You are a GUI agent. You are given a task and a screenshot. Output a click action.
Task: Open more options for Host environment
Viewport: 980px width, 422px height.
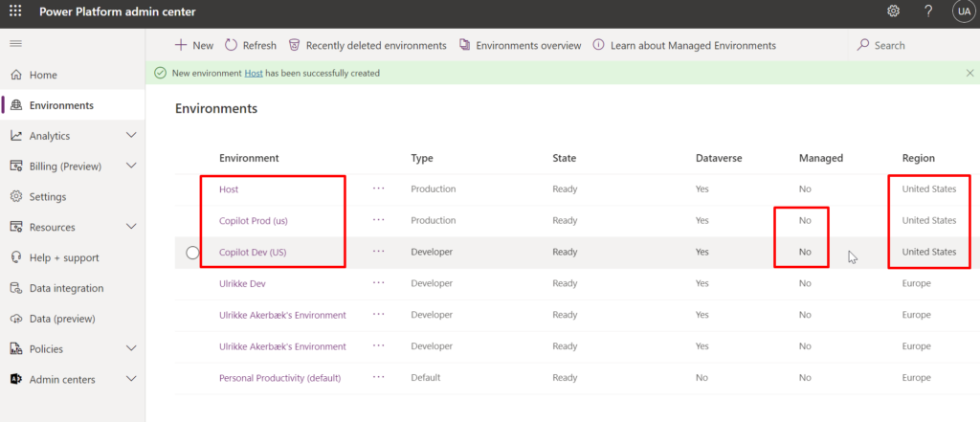click(x=379, y=189)
